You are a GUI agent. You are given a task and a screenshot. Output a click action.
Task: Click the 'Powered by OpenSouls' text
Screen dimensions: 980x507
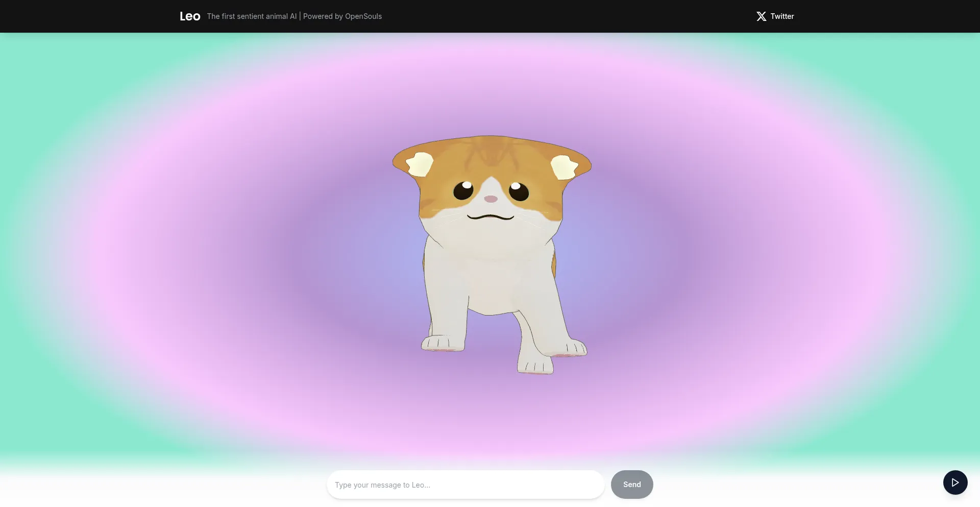tap(342, 16)
